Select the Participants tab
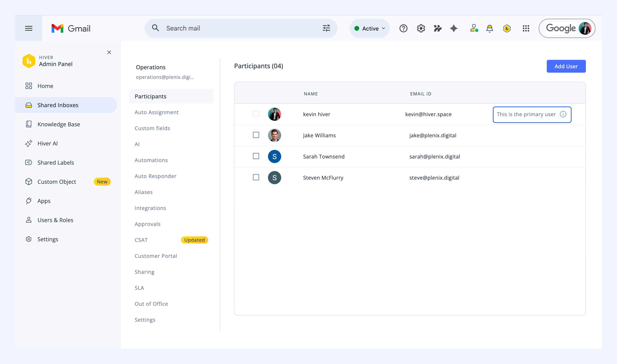The image size is (617, 364). (x=171, y=96)
